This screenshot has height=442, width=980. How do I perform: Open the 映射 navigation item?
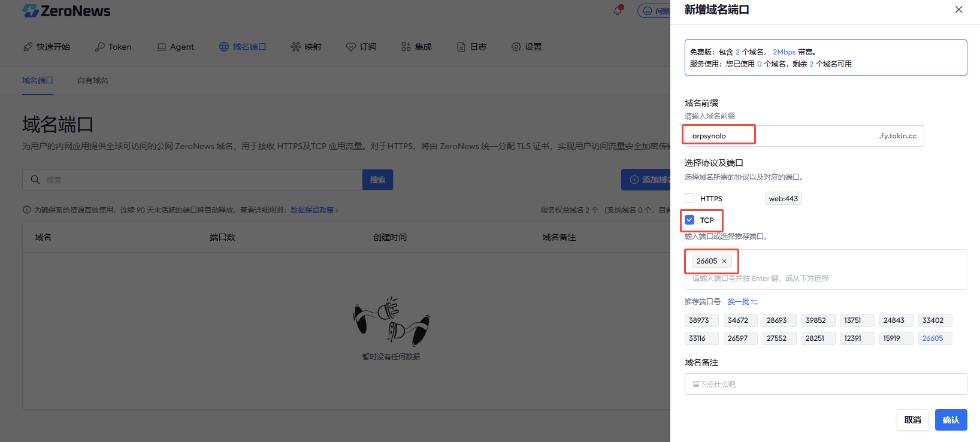[306, 47]
